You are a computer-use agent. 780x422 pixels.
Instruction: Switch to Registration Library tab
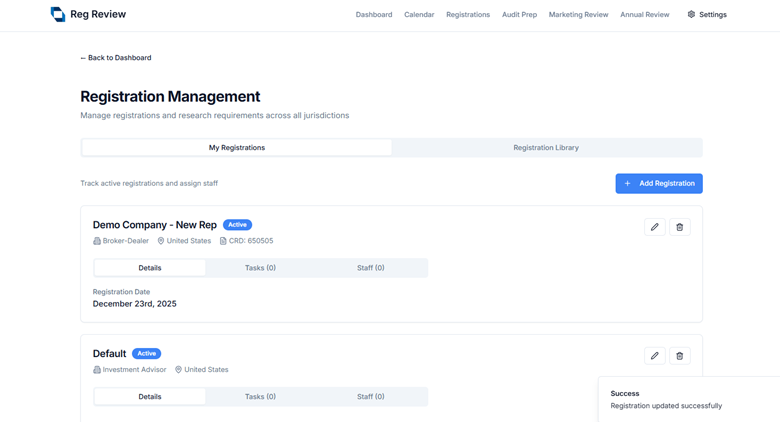(546, 148)
